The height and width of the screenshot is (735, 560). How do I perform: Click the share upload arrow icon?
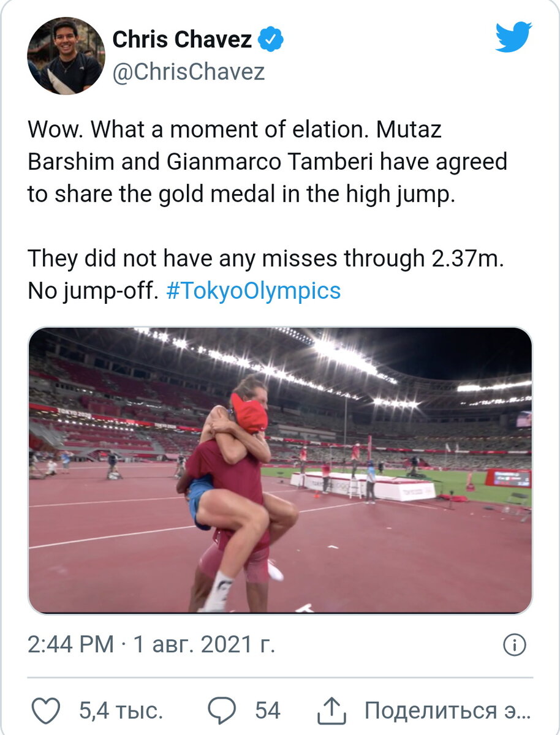(331, 710)
